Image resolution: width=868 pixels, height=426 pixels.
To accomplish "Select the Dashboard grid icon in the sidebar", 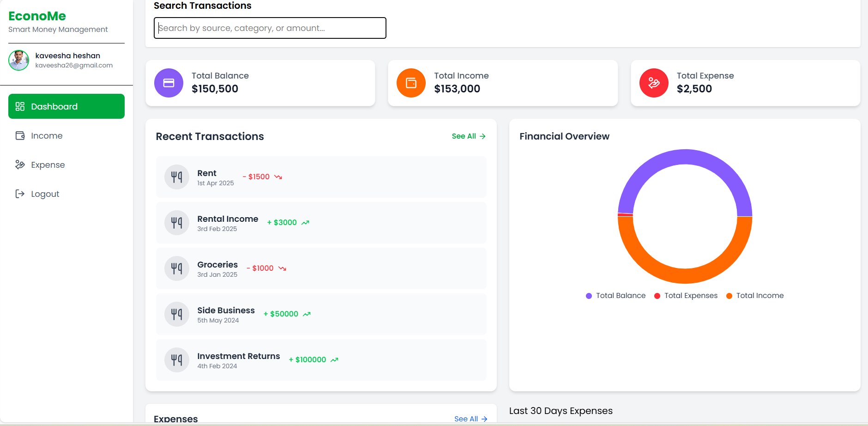I will pos(20,106).
